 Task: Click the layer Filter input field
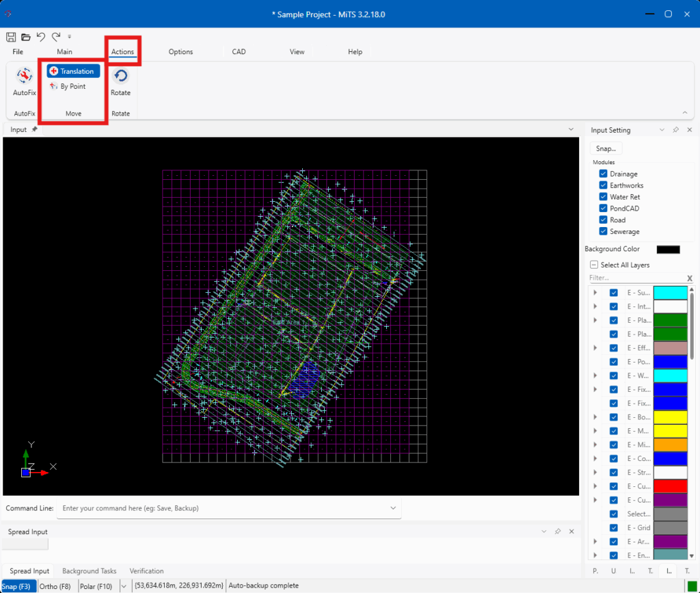(x=636, y=278)
